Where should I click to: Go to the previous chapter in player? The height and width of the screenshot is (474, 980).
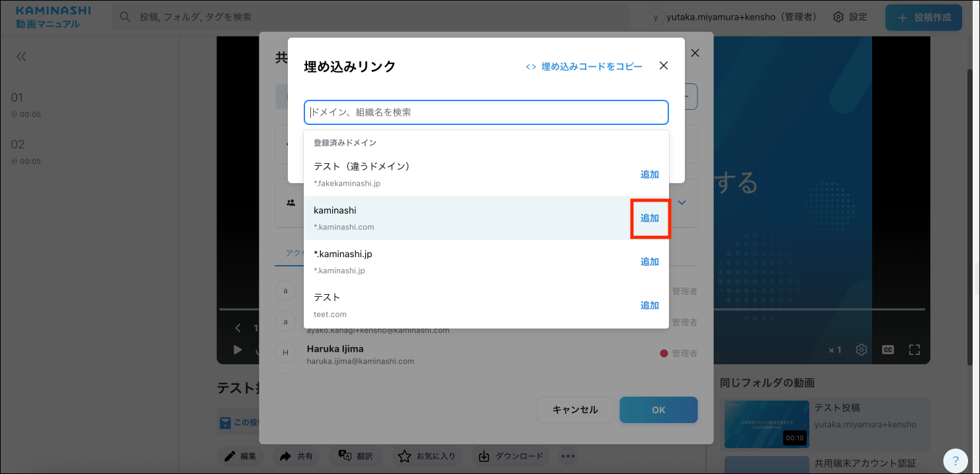pyautogui.click(x=238, y=328)
